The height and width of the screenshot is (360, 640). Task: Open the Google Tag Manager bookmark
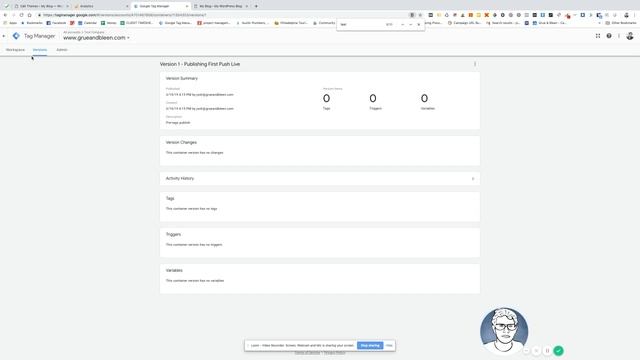(x=175, y=23)
